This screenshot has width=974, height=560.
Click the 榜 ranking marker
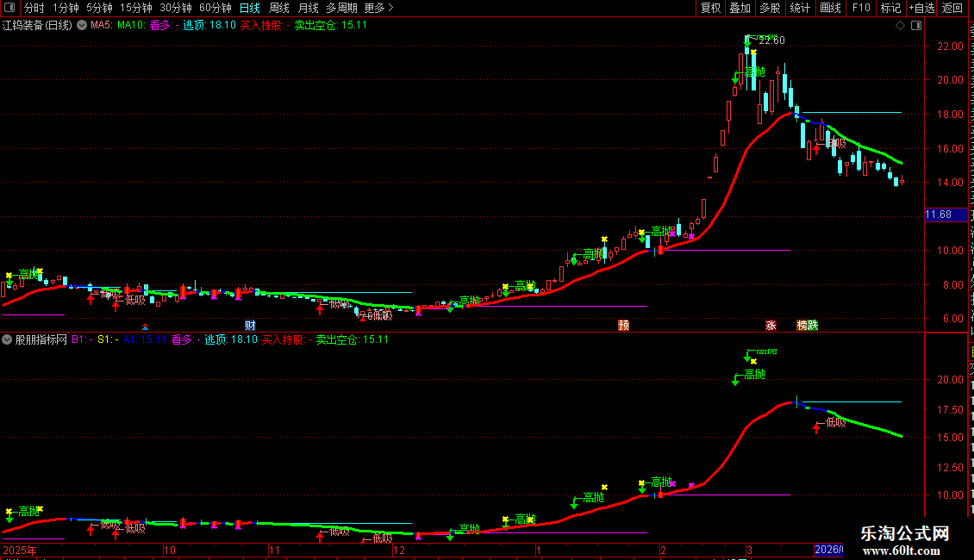click(x=802, y=326)
